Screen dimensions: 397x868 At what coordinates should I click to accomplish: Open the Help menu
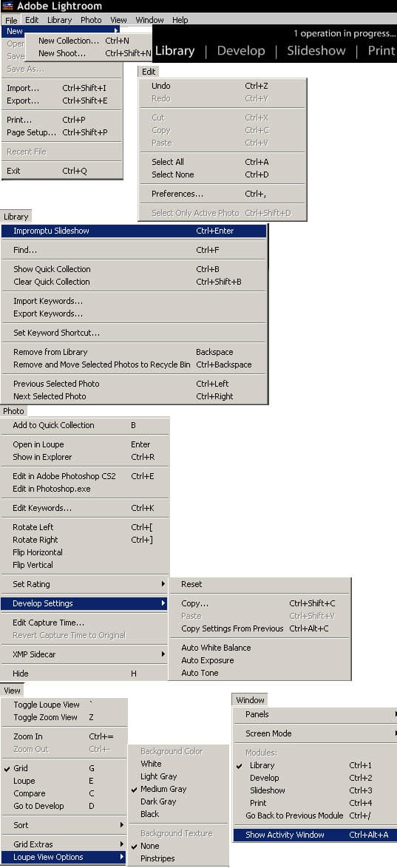click(x=180, y=20)
